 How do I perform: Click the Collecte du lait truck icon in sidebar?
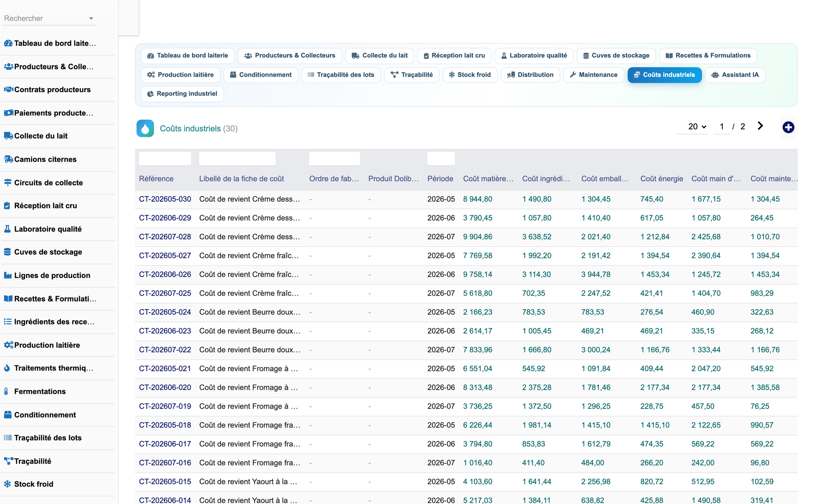click(8, 136)
